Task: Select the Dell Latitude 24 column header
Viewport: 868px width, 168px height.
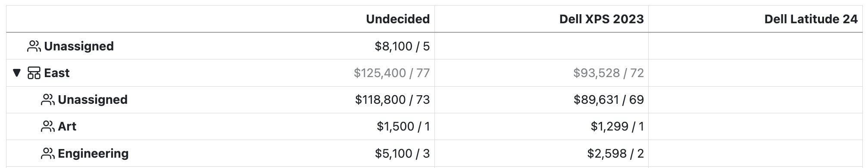Action: tap(811, 19)
